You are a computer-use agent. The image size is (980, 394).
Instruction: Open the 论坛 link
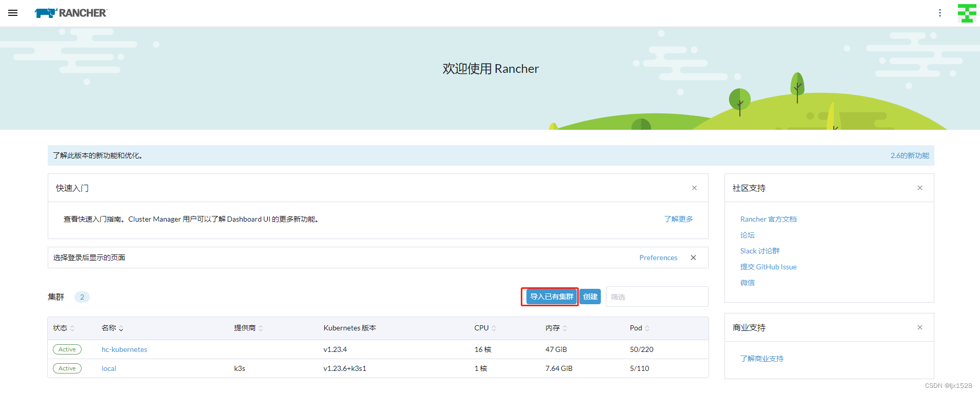(x=747, y=235)
